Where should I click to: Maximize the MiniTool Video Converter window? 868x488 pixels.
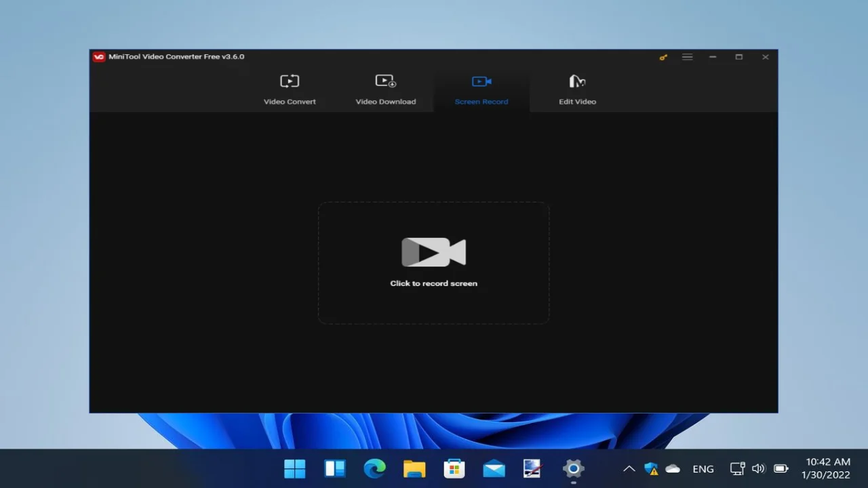[739, 57]
